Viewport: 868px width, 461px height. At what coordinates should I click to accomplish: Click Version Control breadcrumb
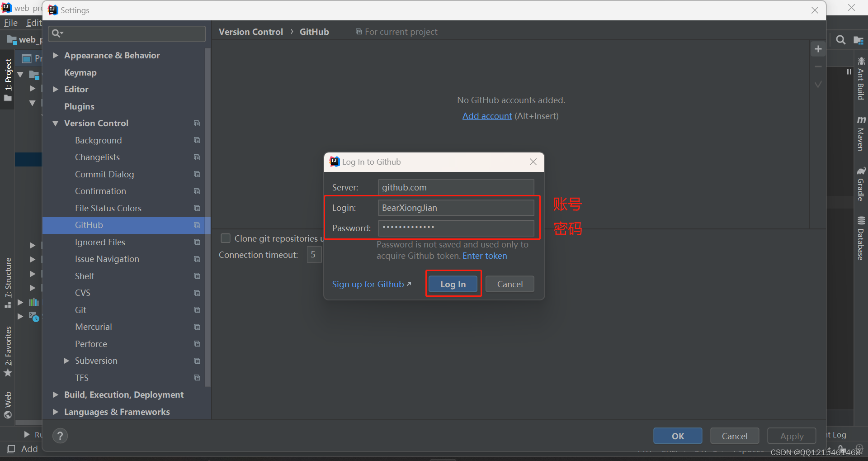point(251,32)
